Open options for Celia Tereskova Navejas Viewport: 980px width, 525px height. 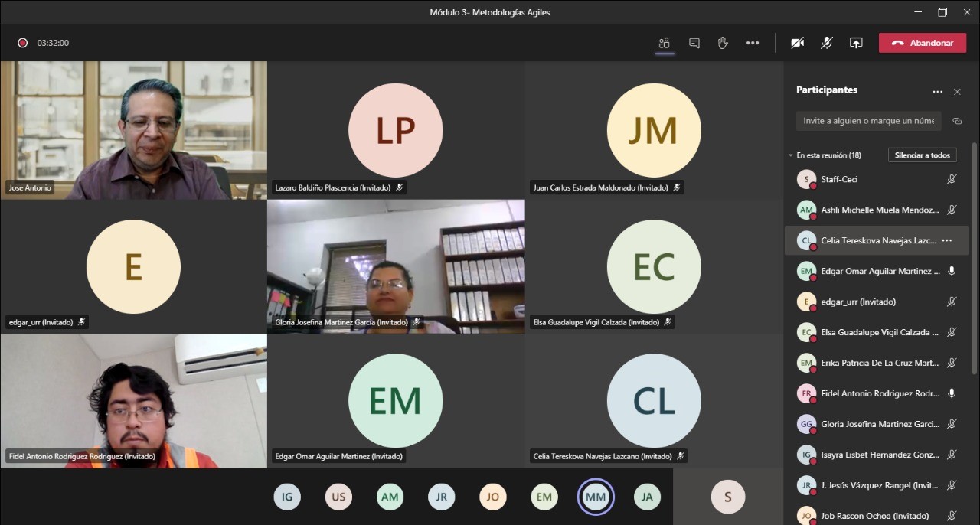click(x=947, y=240)
